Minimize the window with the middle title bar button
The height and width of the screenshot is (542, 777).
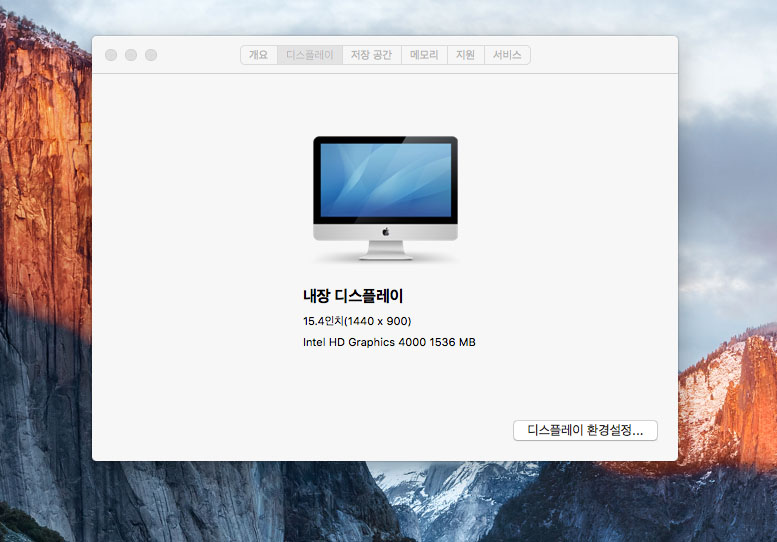tap(131, 55)
